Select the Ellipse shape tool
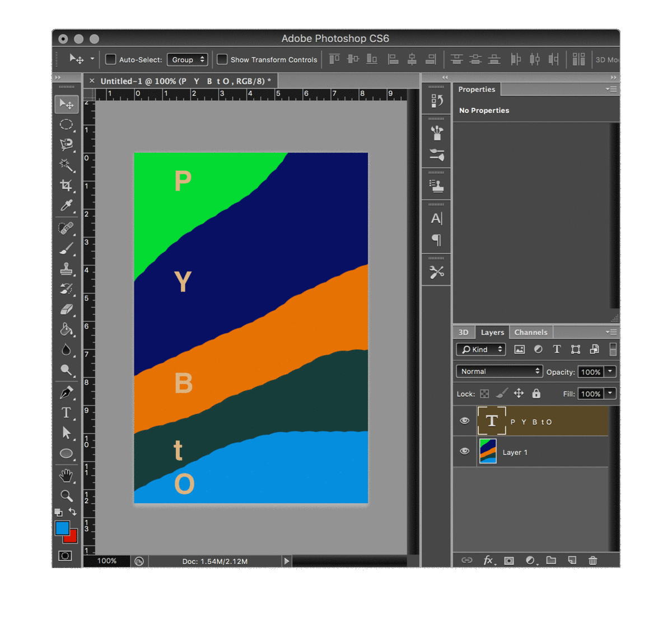This screenshot has height=638, width=672. click(x=67, y=453)
